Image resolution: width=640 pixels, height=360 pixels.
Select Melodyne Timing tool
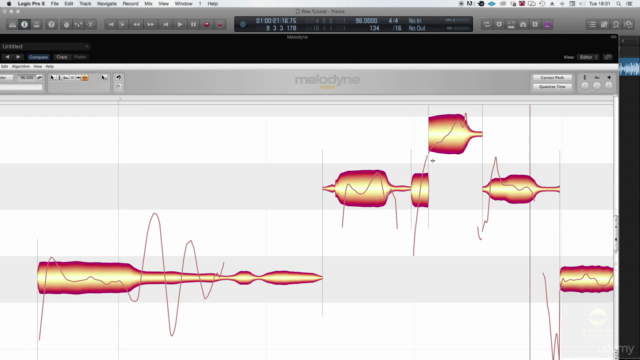point(79,78)
